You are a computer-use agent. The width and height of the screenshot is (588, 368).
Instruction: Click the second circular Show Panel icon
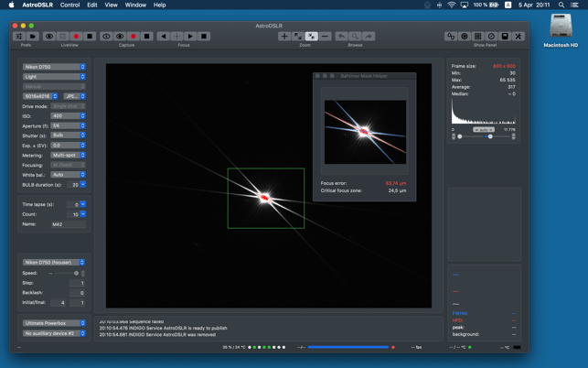465,36
